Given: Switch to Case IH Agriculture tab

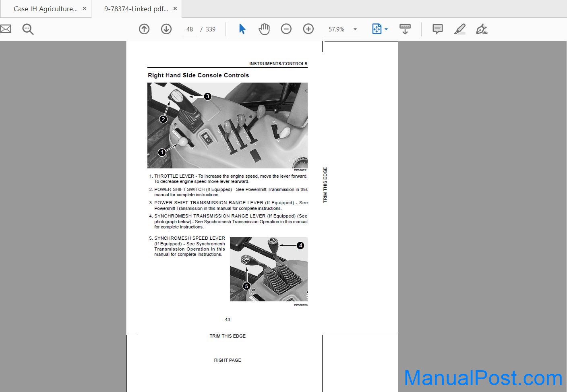Looking at the screenshot, I should [x=46, y=9].
